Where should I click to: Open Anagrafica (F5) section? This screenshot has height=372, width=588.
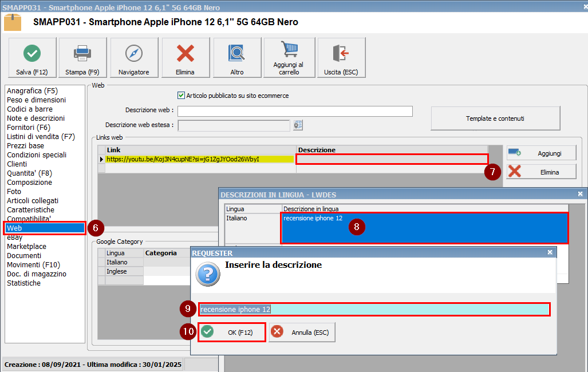[x=32, y=91]
